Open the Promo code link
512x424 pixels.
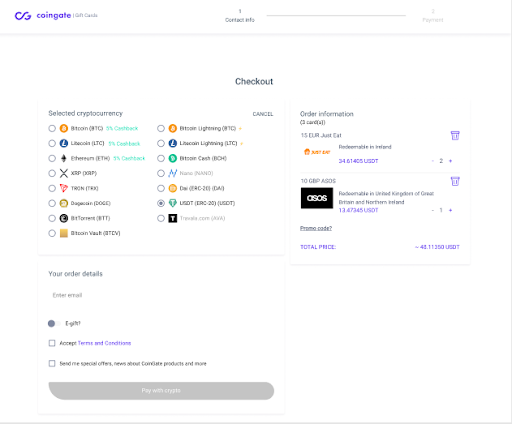316,228
